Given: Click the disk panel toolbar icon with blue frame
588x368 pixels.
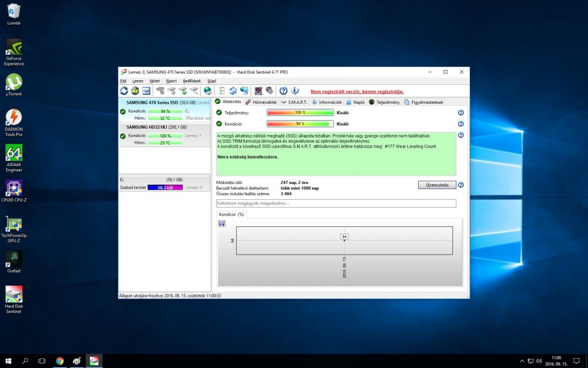Looking at the screenshot, I should pyautogui.click(x=146, y=90).
